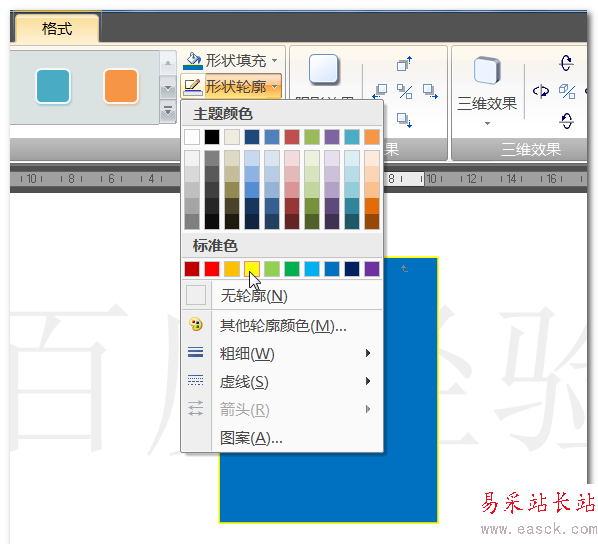Open the 格式 ribbon tab
The width and height of the screenshot is (598, 544).
click(x=57, y=29)
